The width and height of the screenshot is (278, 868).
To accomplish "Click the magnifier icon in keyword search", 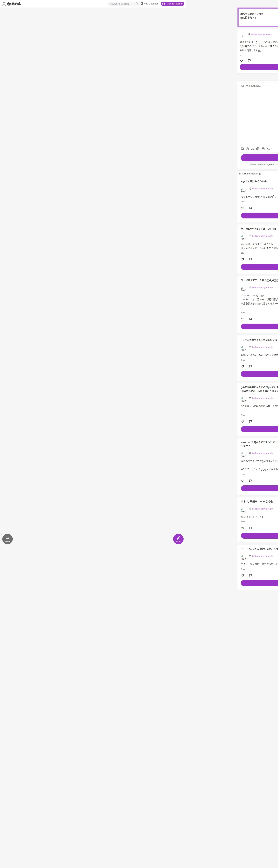I will point(137,4).
